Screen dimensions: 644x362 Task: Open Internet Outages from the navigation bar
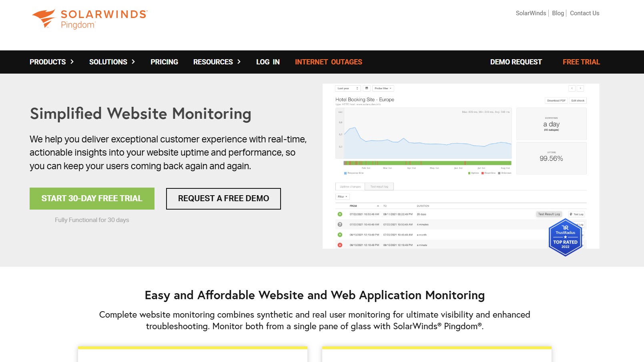[328, 62]
